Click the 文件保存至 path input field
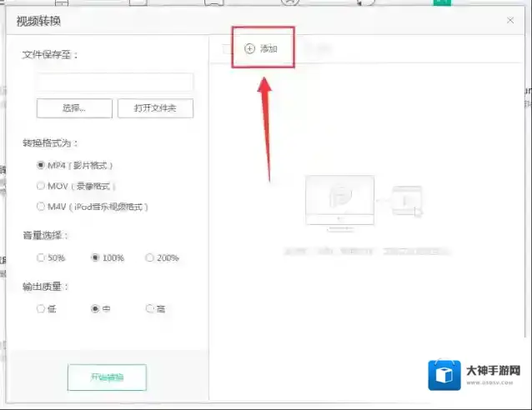This screenshot has width=532, height=410. [x=115, y=82]
